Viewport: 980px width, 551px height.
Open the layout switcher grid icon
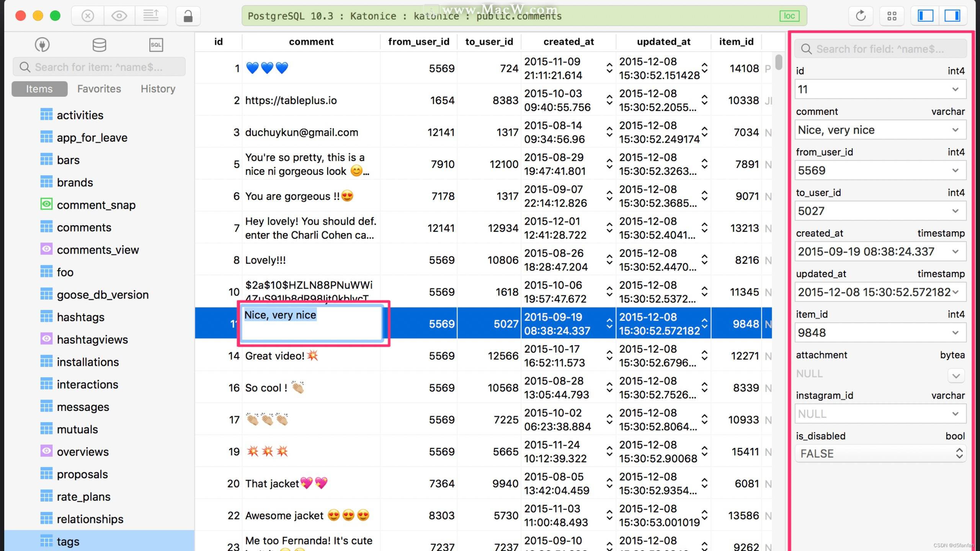(892, 16)
